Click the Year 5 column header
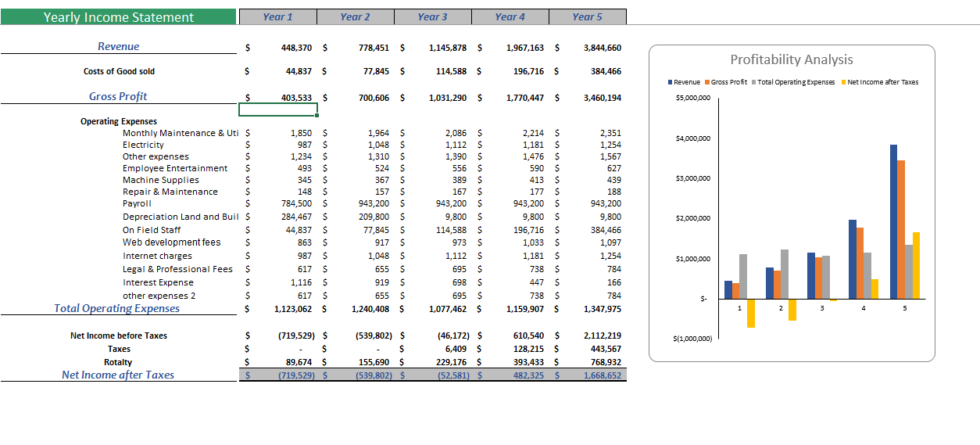The height and width of the screenshot is (445, 980). (588, 17)
